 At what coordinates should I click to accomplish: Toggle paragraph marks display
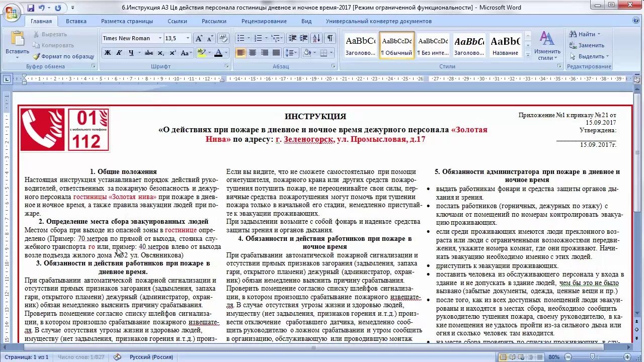click(330, 38)
